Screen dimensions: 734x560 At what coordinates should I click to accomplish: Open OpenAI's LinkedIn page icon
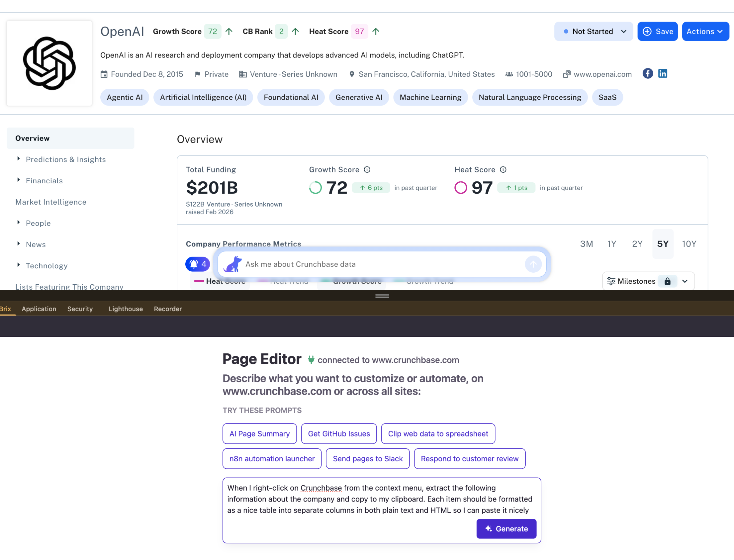click(x=662, y=74)
